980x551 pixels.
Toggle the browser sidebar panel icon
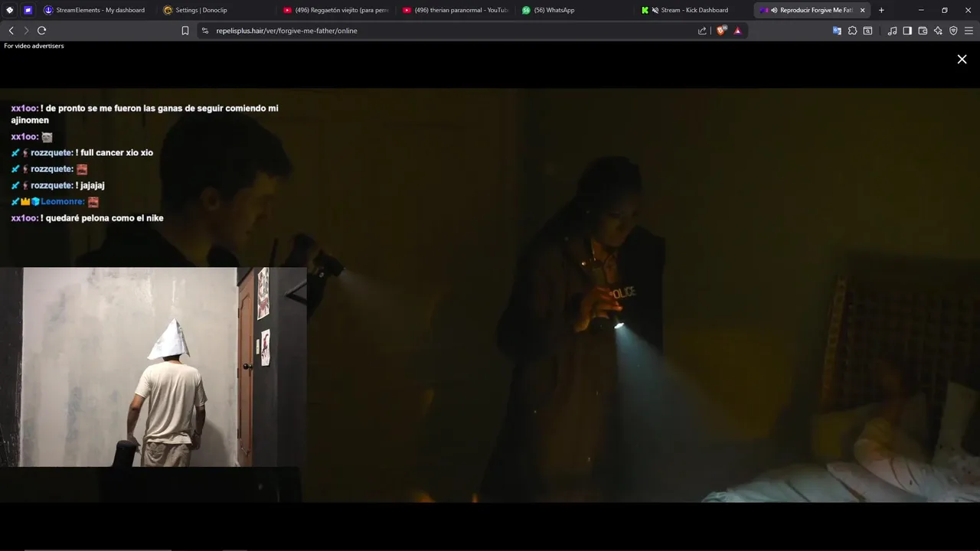[907, 31]
